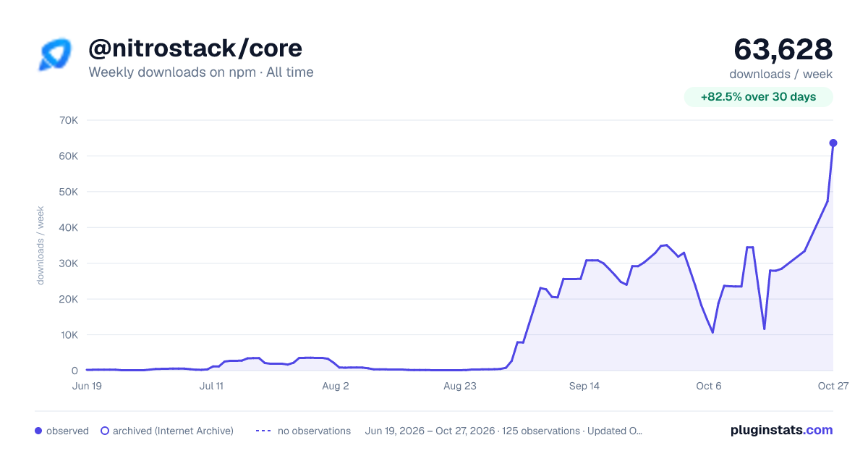The image size is (868, 456).
Task: Click the 50K y-axis label
Action: coord(68,192)
